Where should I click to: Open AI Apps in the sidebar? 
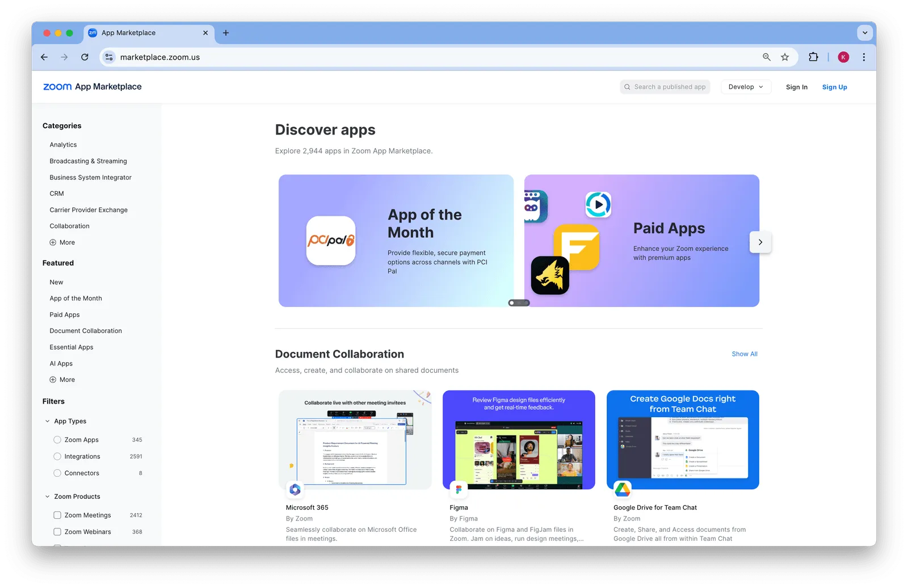pyautogui.click(x=61, y=364)
